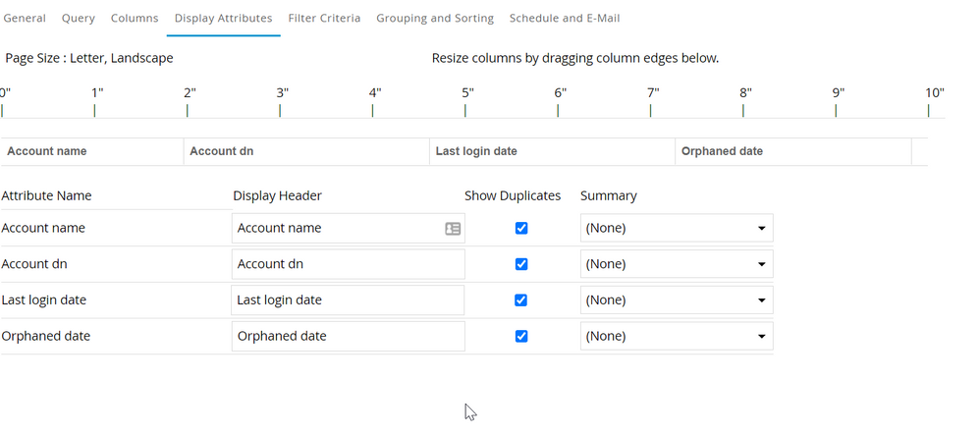Uncheck Show Duplicates for Account name

[521, 228]
